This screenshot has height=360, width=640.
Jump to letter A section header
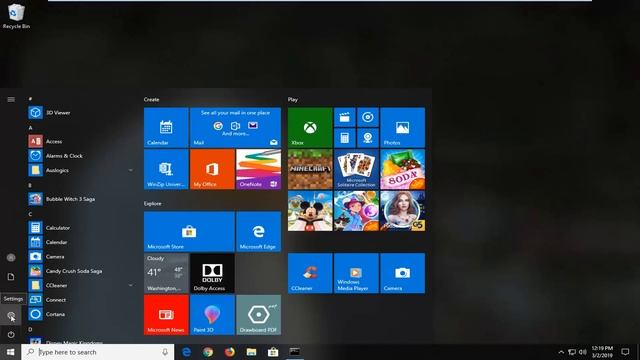(x=30, y=128)
